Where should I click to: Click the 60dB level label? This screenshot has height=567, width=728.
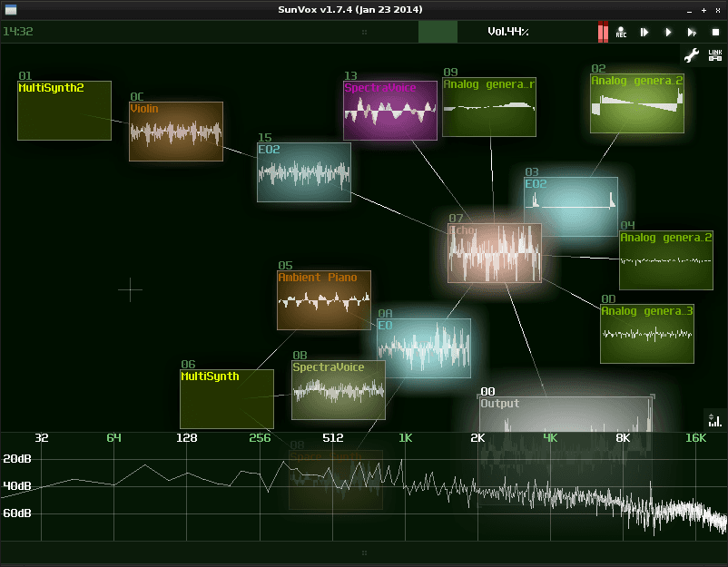[x=17, y=513]
